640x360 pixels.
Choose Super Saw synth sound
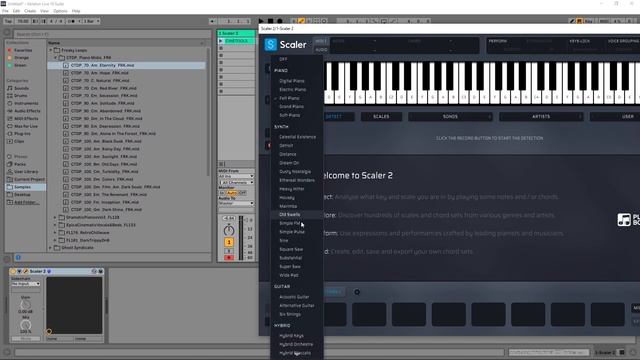click(x=290, y=267)
